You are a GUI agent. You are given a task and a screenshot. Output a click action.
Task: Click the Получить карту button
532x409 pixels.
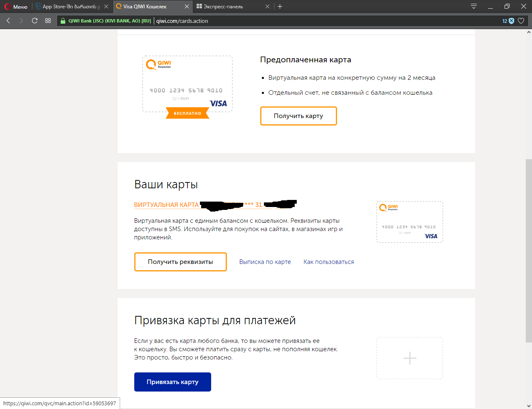pyautogui.click(x=298, y=116)
